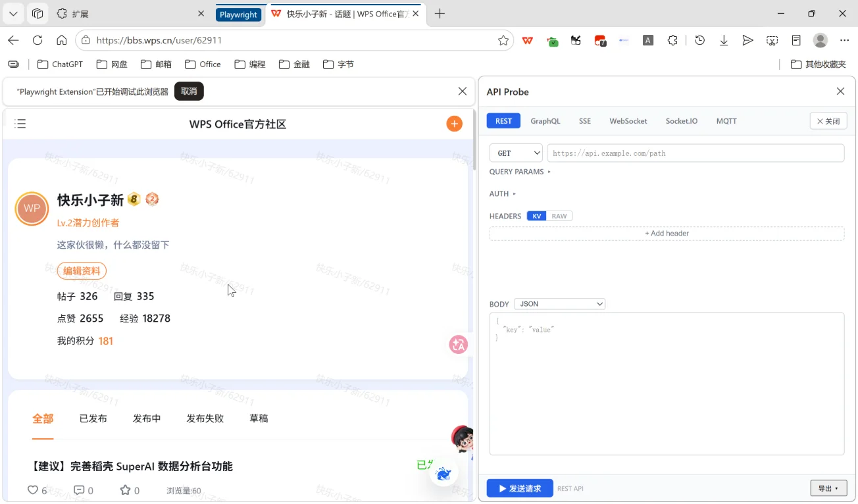Image resolution: width=858 pixels, height=504 pixels.
Task: Open the 导出 export dropdown
Action: pos(828,488)
